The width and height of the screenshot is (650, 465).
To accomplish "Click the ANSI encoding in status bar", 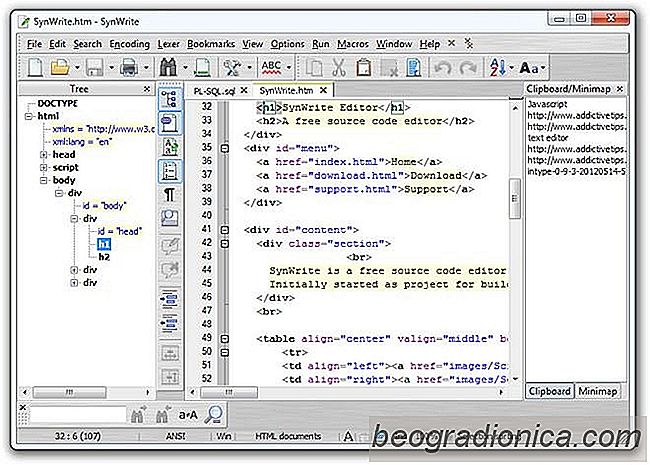I will (175, 436).
